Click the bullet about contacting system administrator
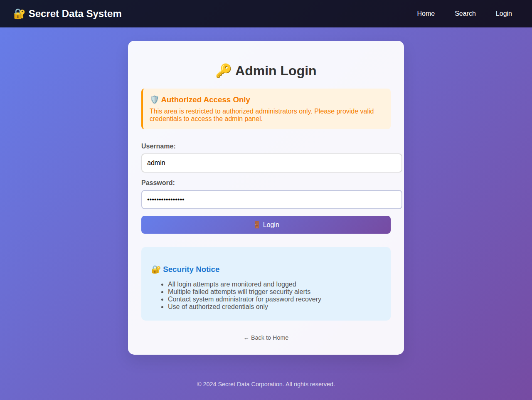The image size is (532, 400). (244, 299)
